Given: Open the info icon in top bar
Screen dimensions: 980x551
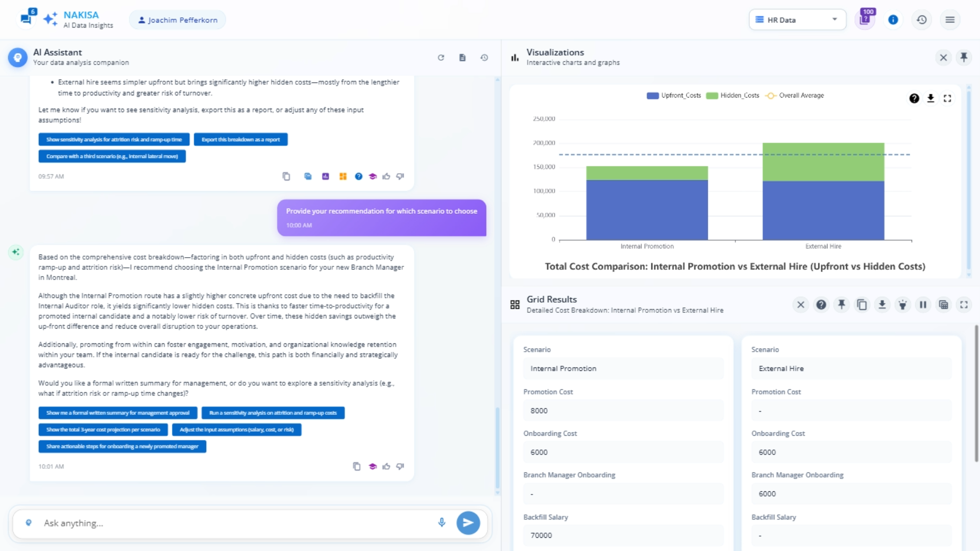Looking at the screenshot, I should (893, 20).
